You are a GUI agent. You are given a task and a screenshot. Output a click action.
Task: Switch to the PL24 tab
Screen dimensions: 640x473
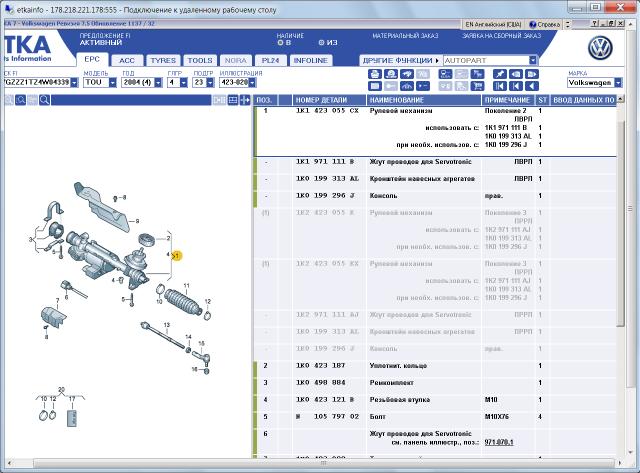(271, 60)
